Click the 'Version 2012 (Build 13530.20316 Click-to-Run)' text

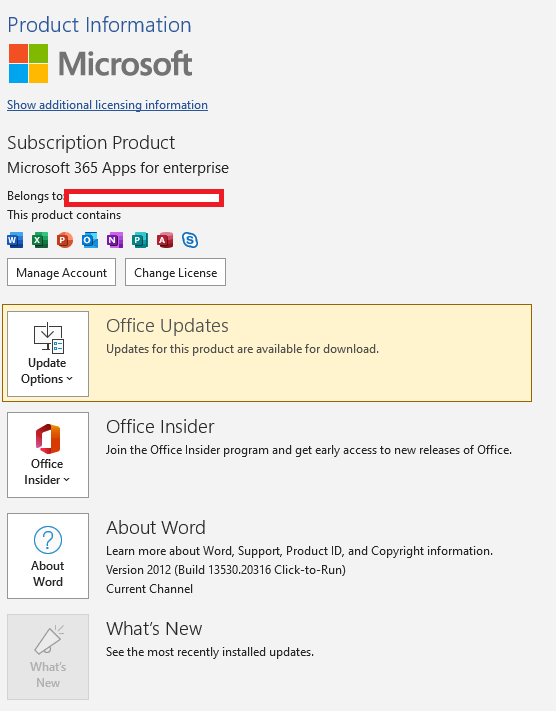pyautogui.click(x=226, y=570)
